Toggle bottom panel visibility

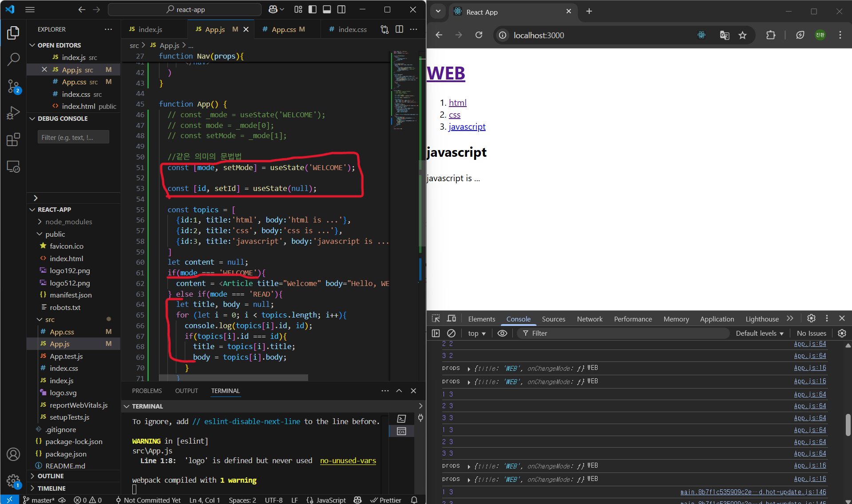(x=327, y=9)
